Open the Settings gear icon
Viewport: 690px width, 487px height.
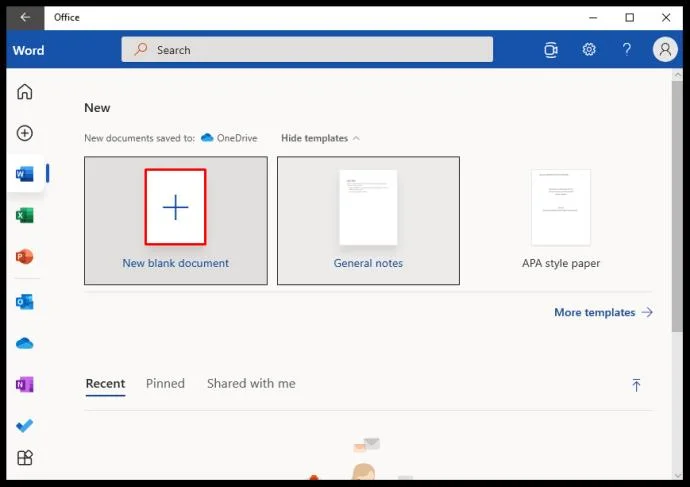pyautogui.click(x=589, y=49)
